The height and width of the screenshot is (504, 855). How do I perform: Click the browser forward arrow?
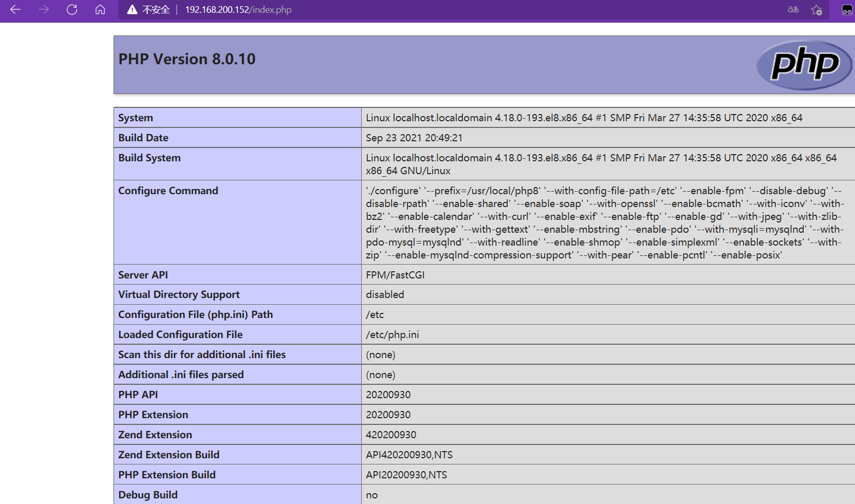pos(44,10)
